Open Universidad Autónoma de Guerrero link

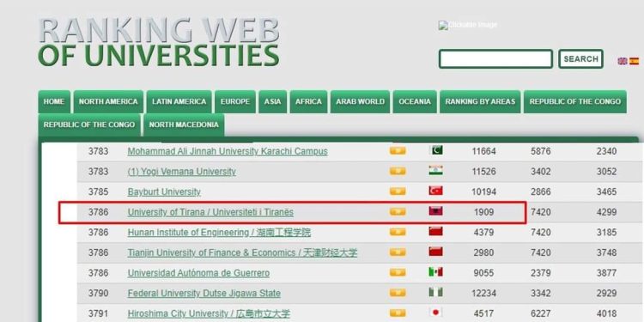point(199,273)
